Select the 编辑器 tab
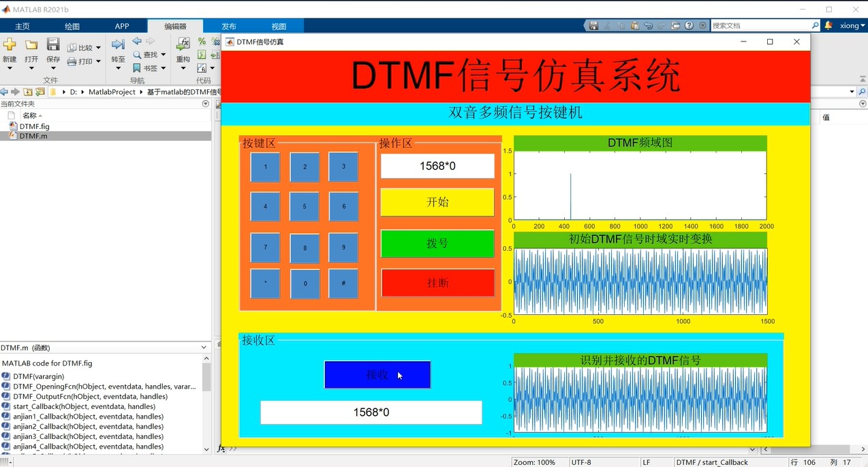 175,26
